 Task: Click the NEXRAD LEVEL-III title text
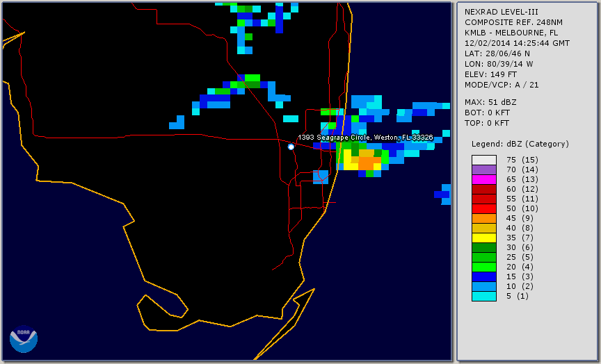pos(502,12)
